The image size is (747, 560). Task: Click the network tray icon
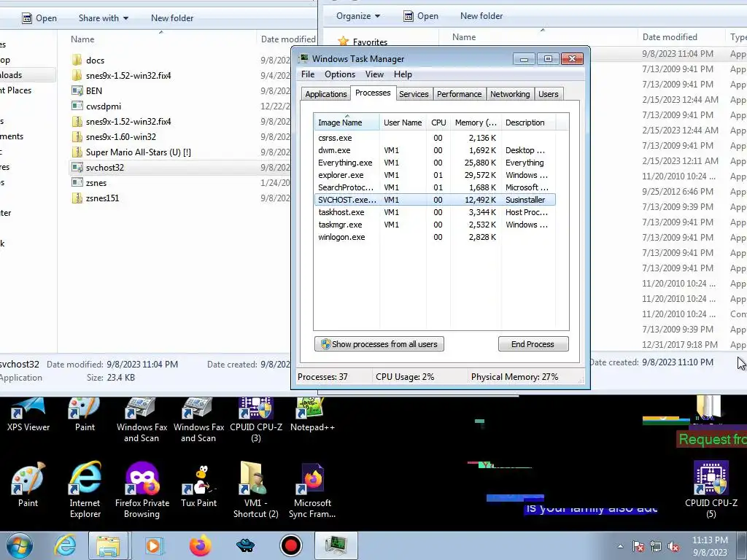(x=656, y=547)
